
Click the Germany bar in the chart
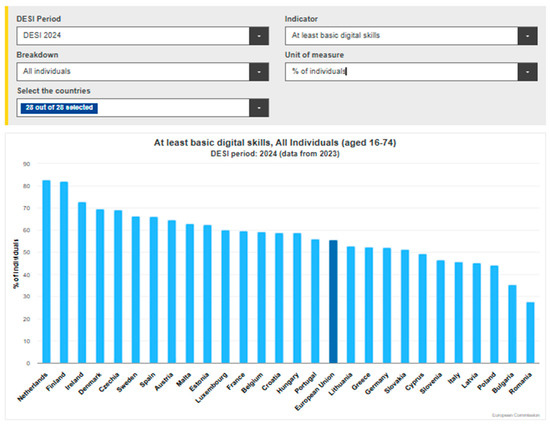click(x=387, y=305)
